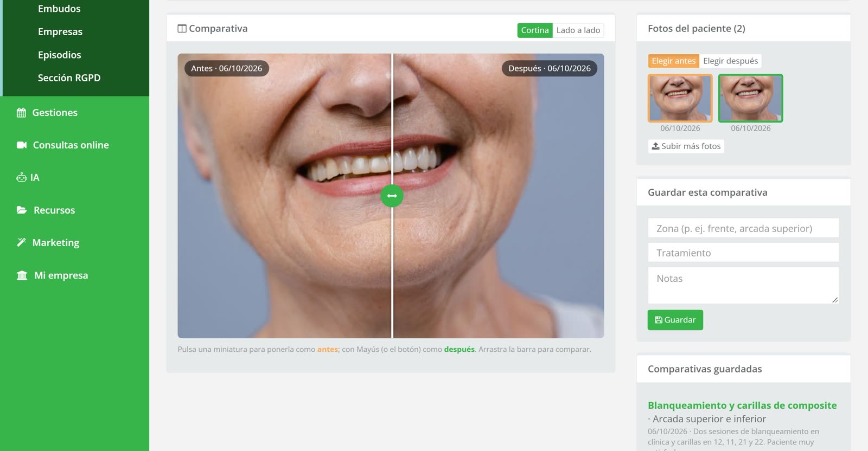Viewport: 868px width, 451px height.
Task: Click the green curtain slider handle
Action: pyautogui.click(x=392, y=196)
